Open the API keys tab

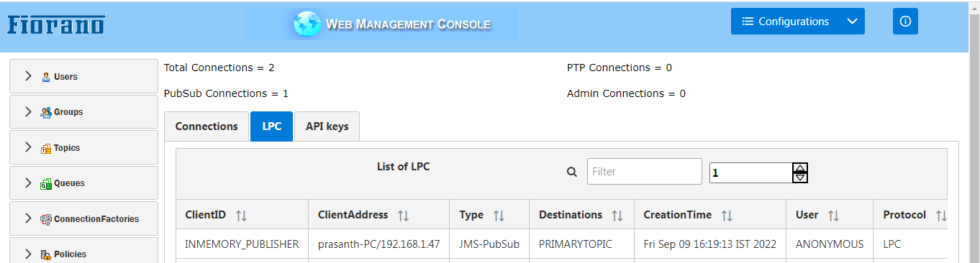pos(327,126)
